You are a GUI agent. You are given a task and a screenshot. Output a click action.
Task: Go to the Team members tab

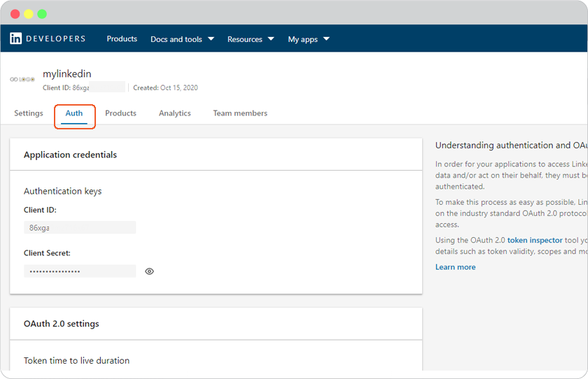tap(240, 113)
